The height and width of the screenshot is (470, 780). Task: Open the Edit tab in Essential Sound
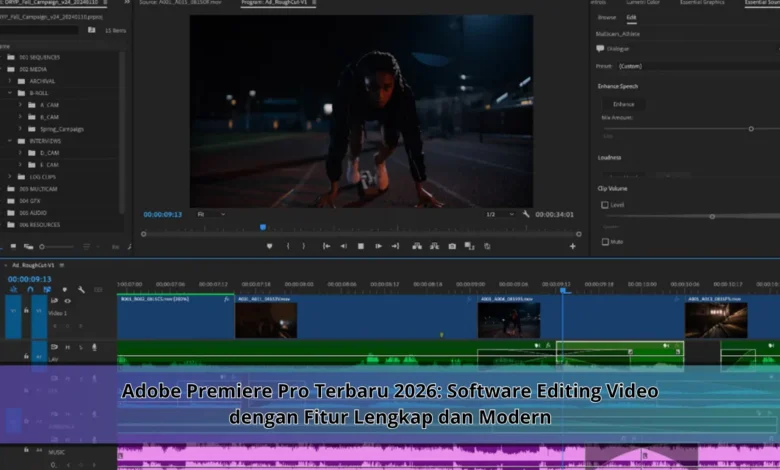(631, 17)
